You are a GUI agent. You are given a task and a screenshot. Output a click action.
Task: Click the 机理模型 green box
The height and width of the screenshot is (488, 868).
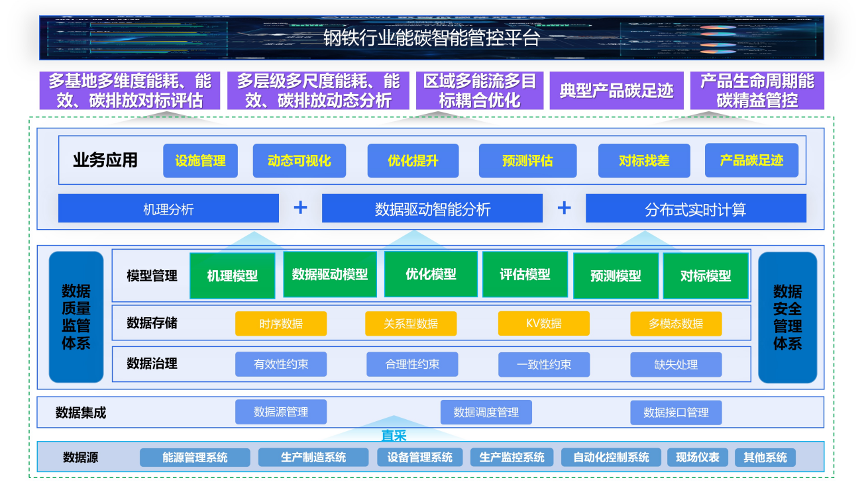coord(232,275)
